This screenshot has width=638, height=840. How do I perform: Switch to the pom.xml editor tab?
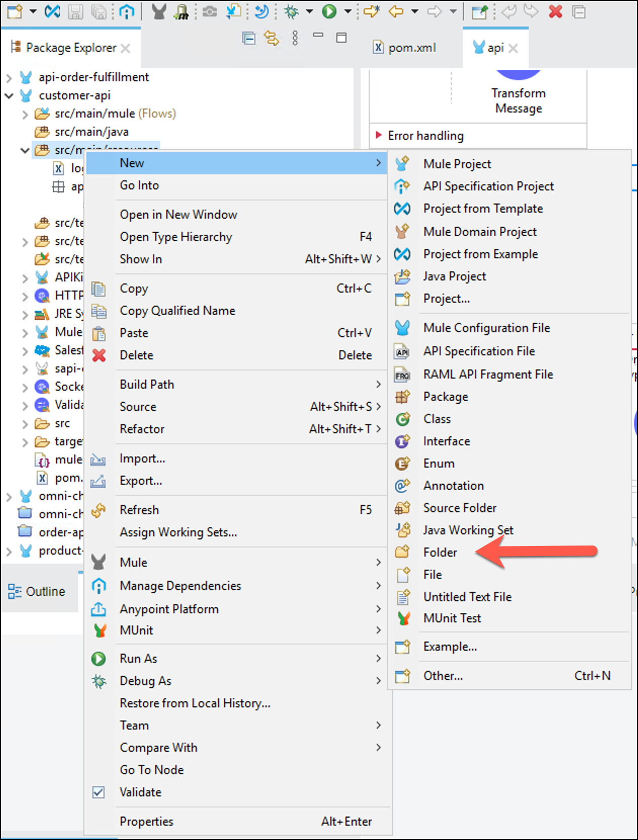tap(405, 48)
